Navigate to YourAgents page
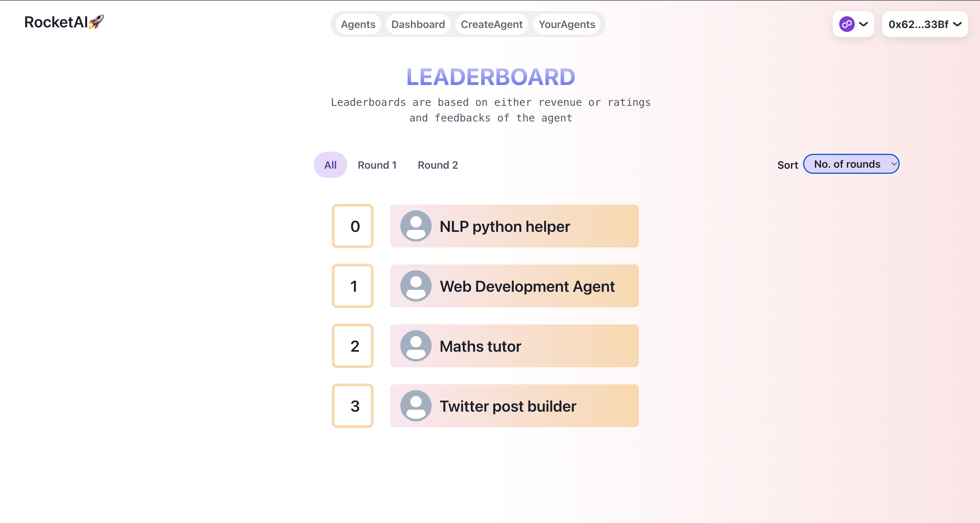 point(567,24)
